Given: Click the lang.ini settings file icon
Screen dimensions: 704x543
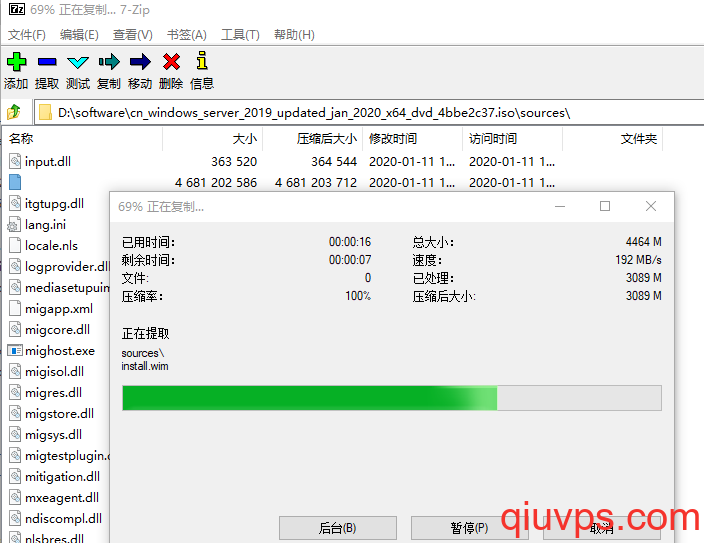Looking at the screenshot, I should [14, 225].
